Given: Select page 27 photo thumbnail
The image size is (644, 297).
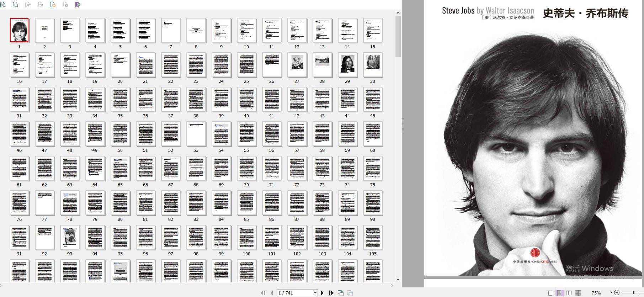Looking at the screenshot, I should (297, 65).
